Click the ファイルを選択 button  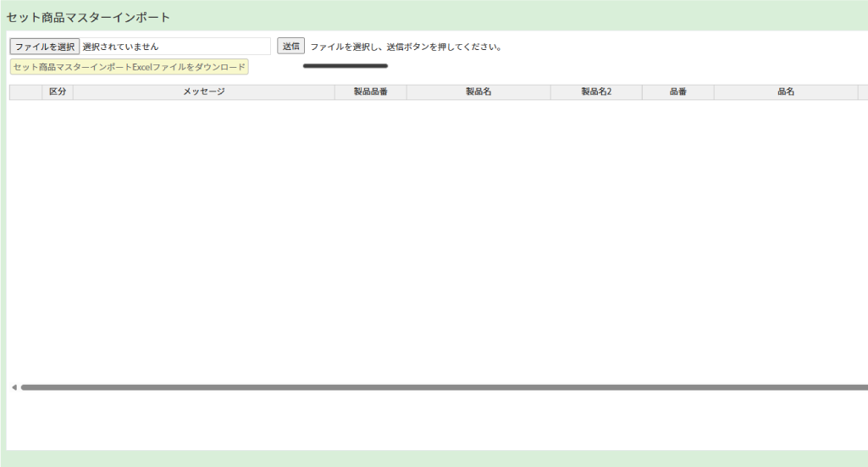(44, 47)
